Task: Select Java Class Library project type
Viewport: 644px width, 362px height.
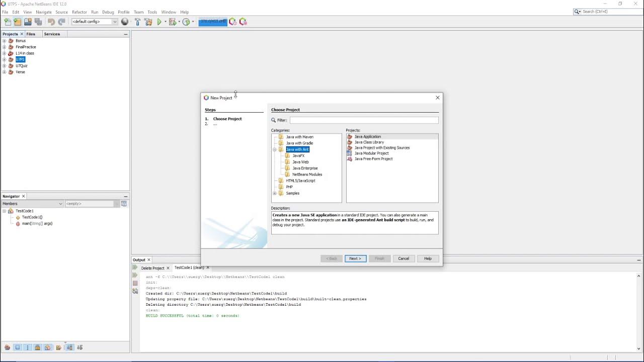Action: point(369,142)
